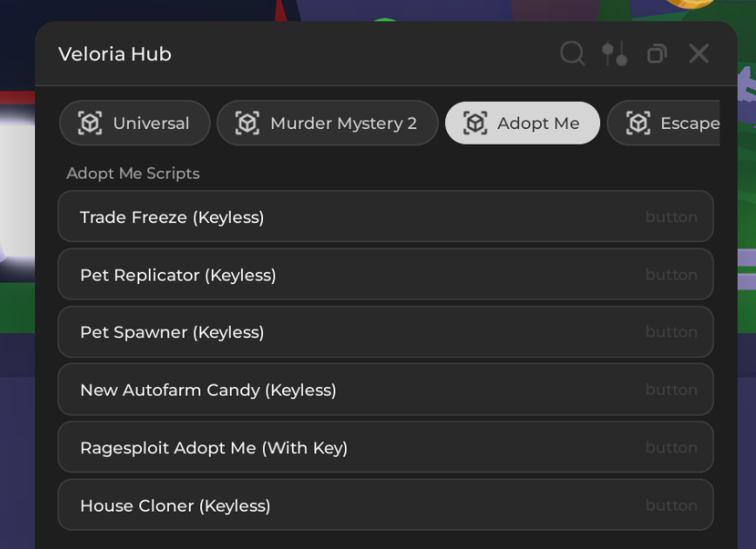Select the Adopt Me tab
The height and width of the screenshot is (549, 756).
click(x=523, y=123)
